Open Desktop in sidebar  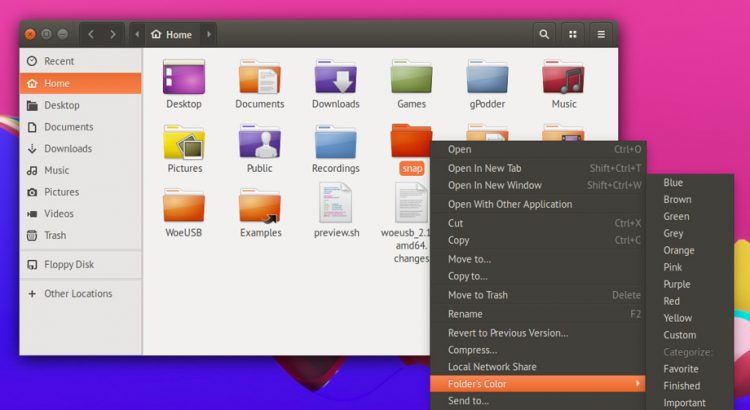(x=80, y=105)
